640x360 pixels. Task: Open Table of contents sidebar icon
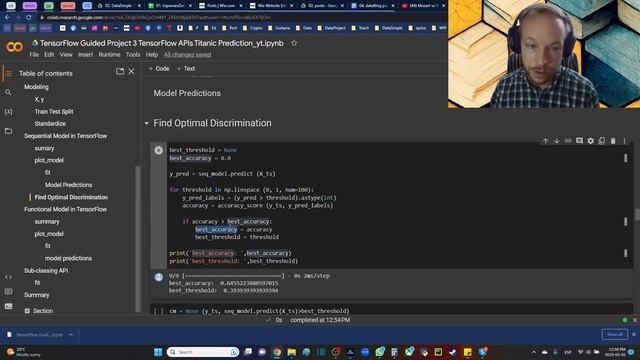pyautogui.click(x=8, y=73)
